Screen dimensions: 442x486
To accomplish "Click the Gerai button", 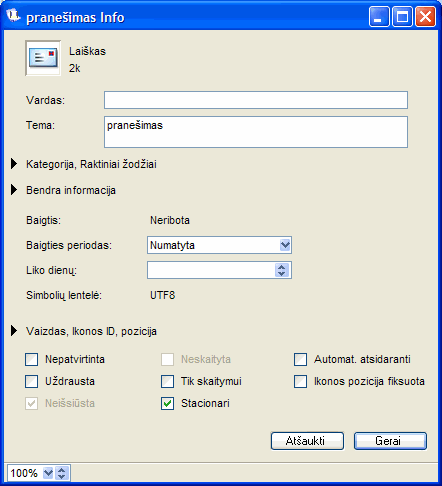I will click(390, 441).
